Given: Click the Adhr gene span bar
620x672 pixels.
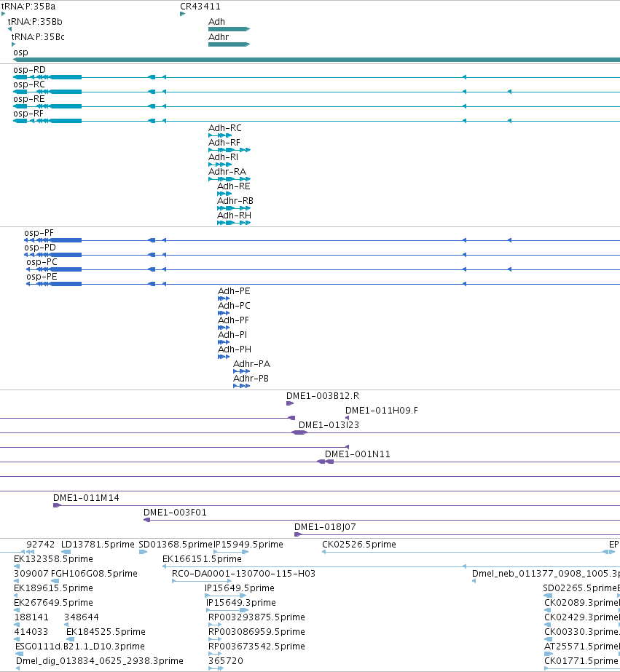Looking at the screenshot, I should 229,44.
